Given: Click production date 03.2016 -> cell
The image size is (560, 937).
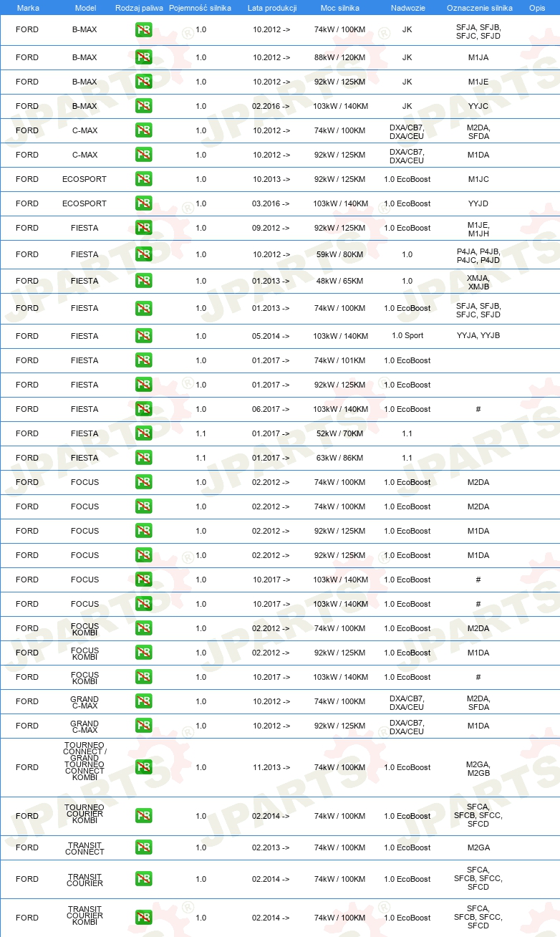Looking at the screenshot, I should point(271,203).
